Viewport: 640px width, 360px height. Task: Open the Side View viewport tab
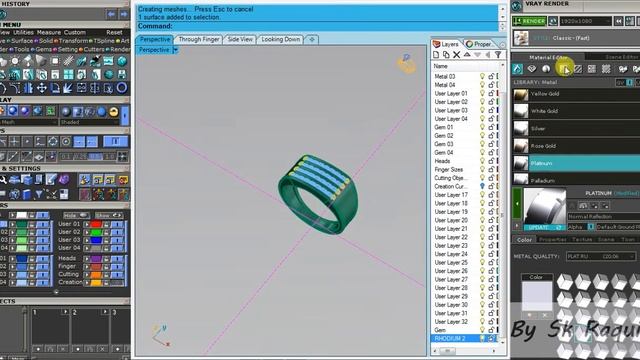click(240, 39)
